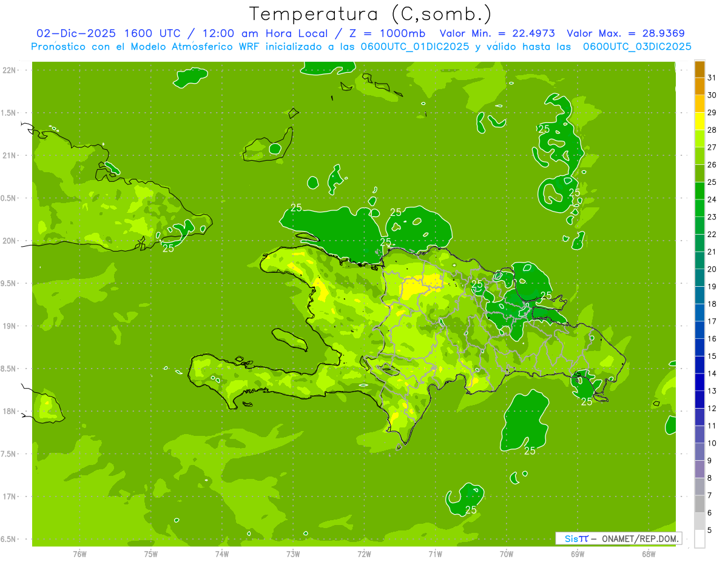Image resolution: width=728 pixels, height=562 pixels.
Task: Click the legend scale value 17
Action: tap(712, 321)
